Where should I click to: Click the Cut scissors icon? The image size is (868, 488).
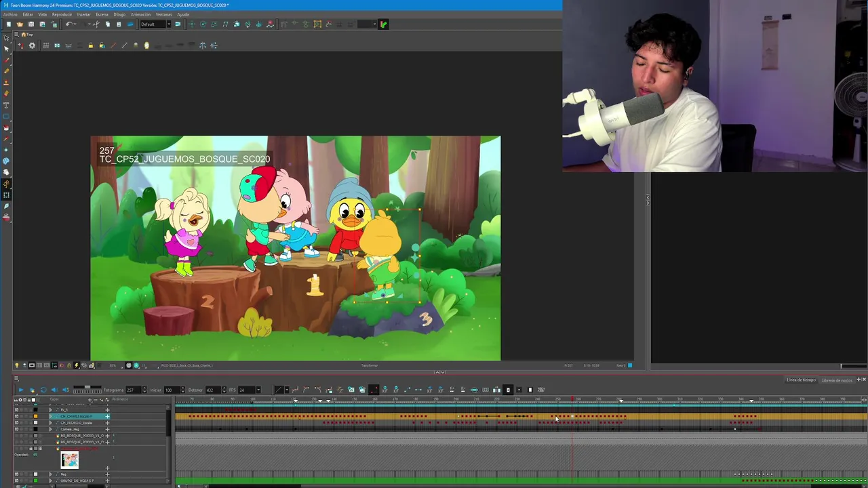[96, 24]
